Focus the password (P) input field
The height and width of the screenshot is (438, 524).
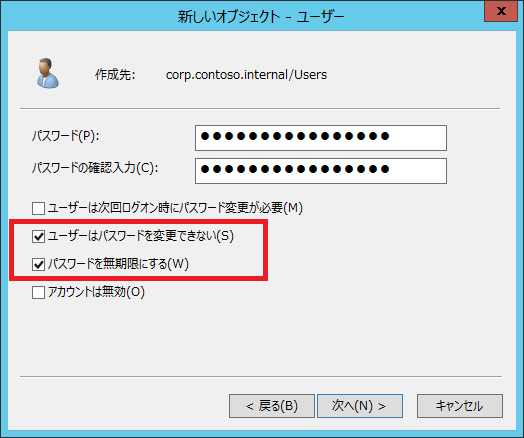coord(321,138)
